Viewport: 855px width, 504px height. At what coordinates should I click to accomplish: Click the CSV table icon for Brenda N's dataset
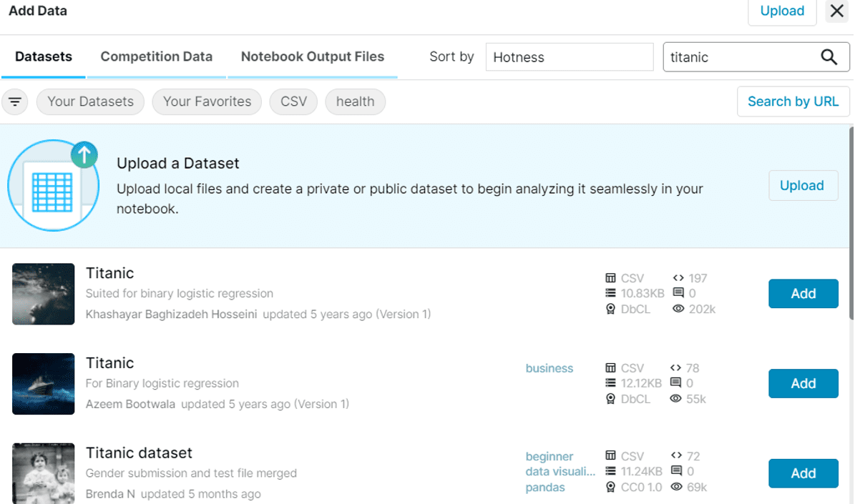click(x=611, y=455)
